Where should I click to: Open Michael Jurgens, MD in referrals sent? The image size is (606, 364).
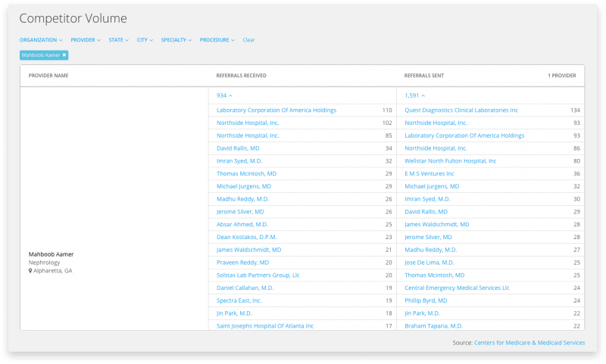[432, 186]
